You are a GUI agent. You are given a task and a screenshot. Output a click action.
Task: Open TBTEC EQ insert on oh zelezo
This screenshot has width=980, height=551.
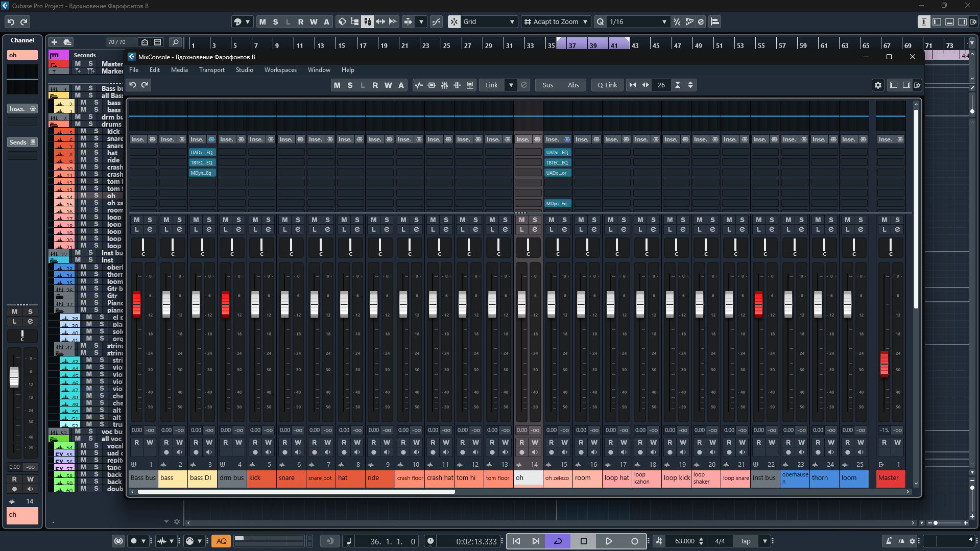tap(558, 162)
